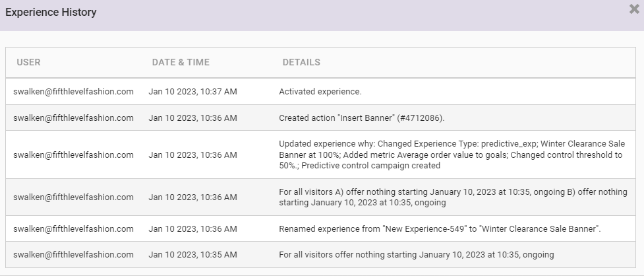The image size is (644, 276).
Task: Click the last row's "For all visitors offer nothing" text
Action: click(416, 254)
